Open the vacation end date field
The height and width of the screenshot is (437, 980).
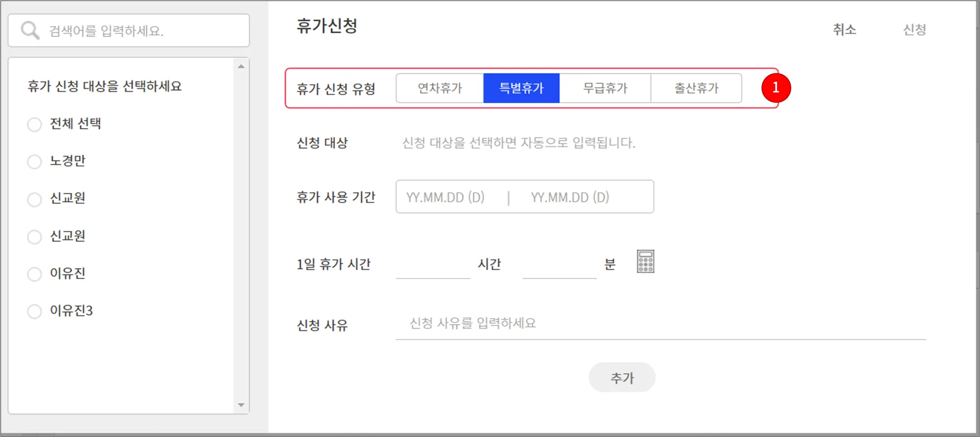[x=570, y=197]
